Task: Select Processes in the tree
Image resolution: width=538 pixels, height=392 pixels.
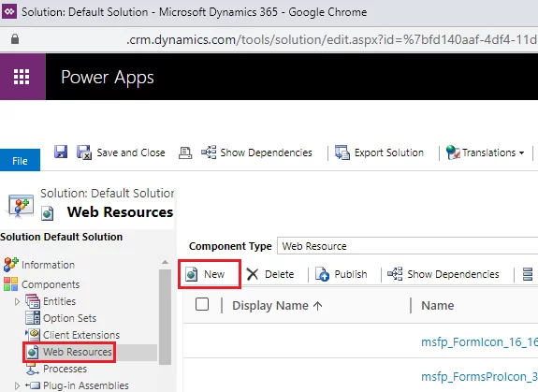Action: 65,369
